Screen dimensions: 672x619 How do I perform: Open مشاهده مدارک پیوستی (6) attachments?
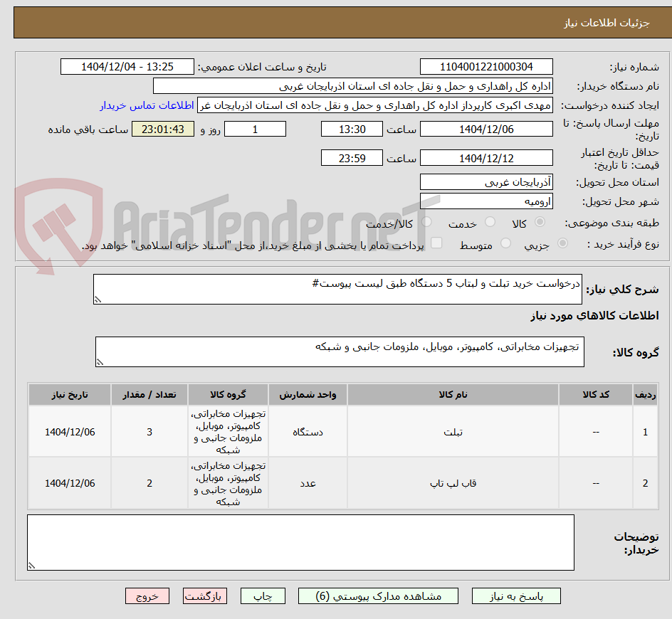click(x=378, y=596)
